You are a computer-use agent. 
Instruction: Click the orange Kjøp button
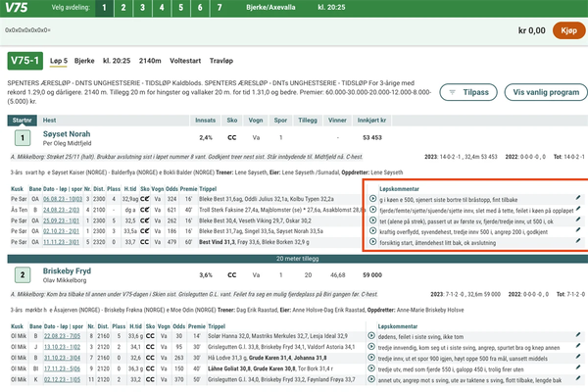[x=568, y=30]
